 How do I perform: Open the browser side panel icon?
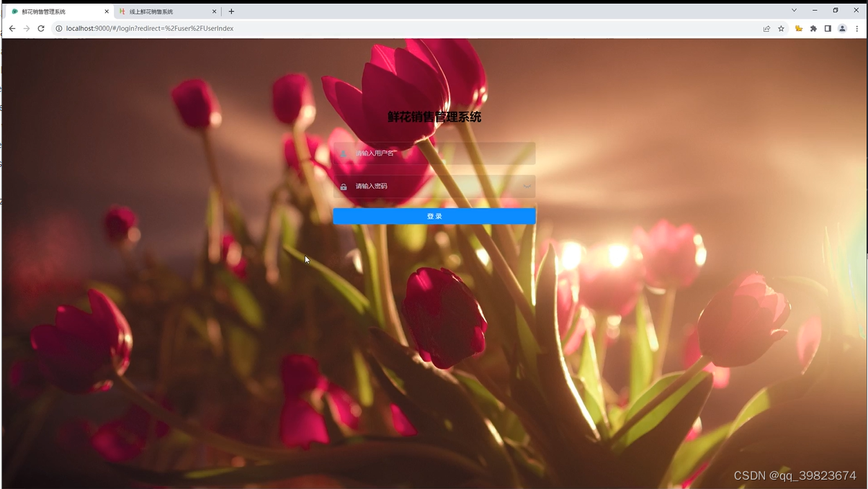pos(828,28)
